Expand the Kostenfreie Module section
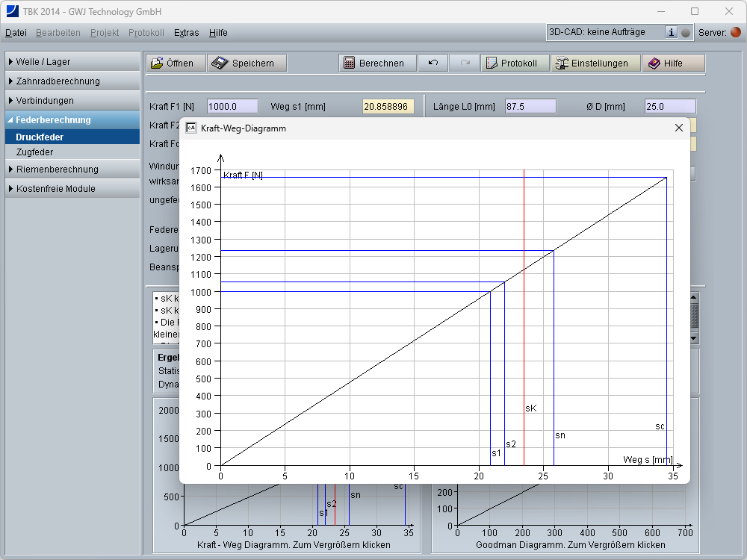The height and width of the screenshot is (560, 747). (72, 189)
